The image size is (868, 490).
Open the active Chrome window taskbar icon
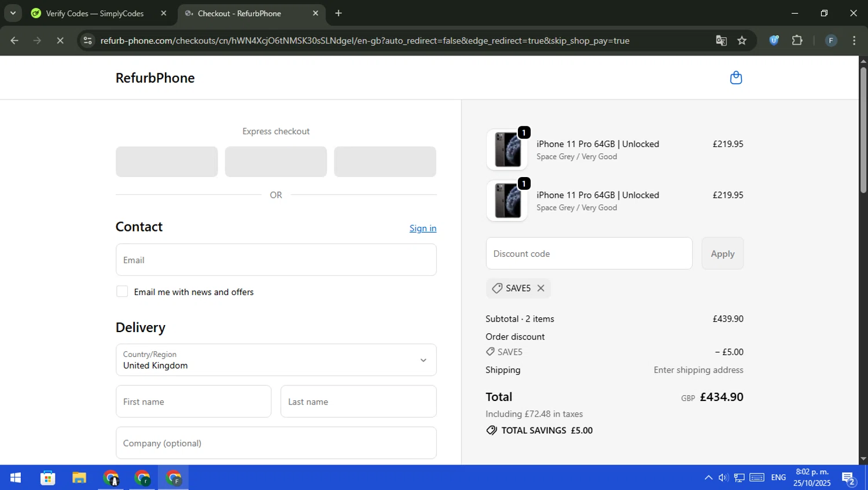(174, 478)
